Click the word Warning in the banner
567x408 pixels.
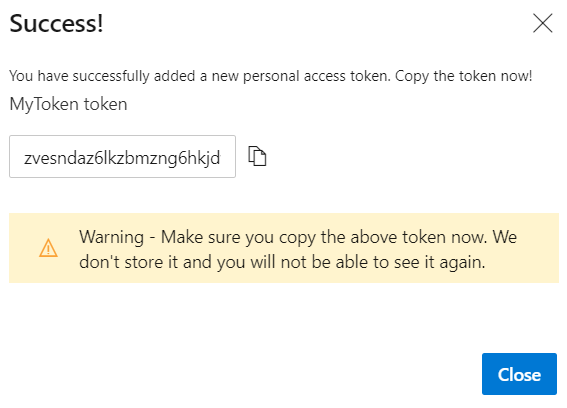point(111,238)
